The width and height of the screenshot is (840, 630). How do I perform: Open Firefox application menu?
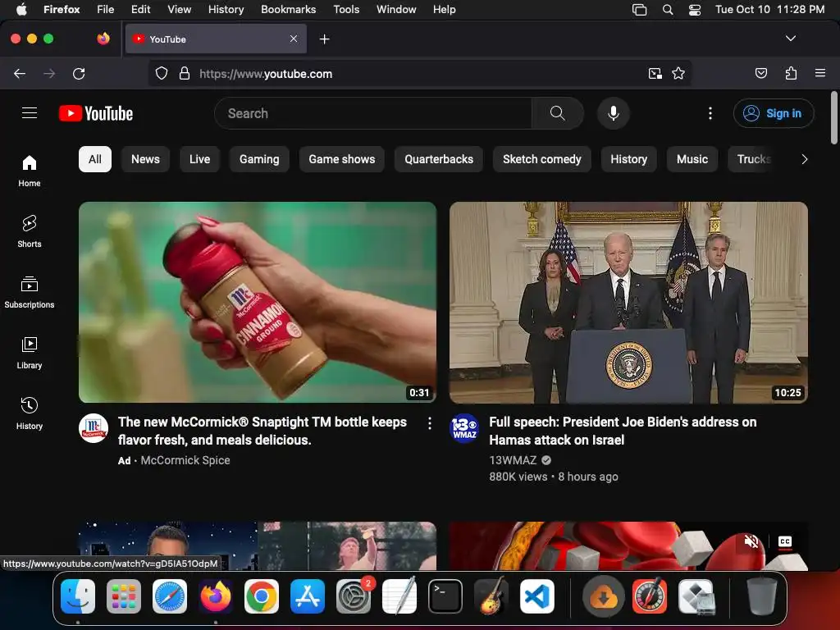click(x=819, y=73)
